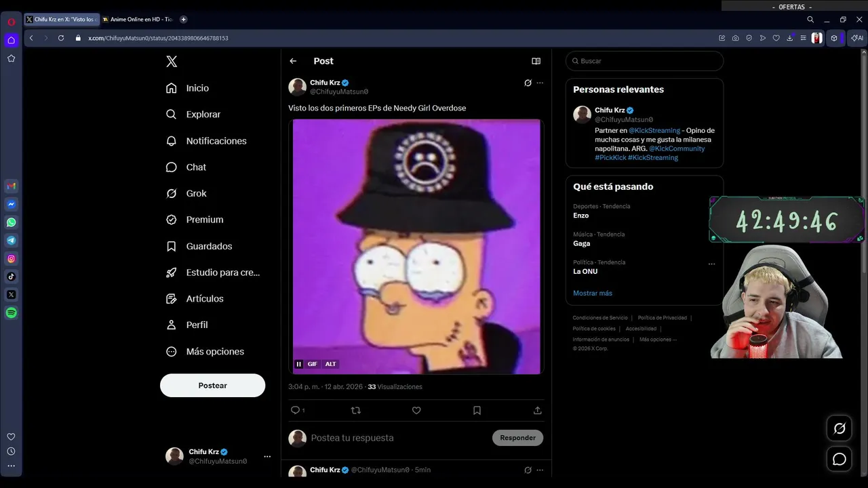Like the post with heart icon
Viewport: 868px width, 488px height.
(x=416, y=410)
